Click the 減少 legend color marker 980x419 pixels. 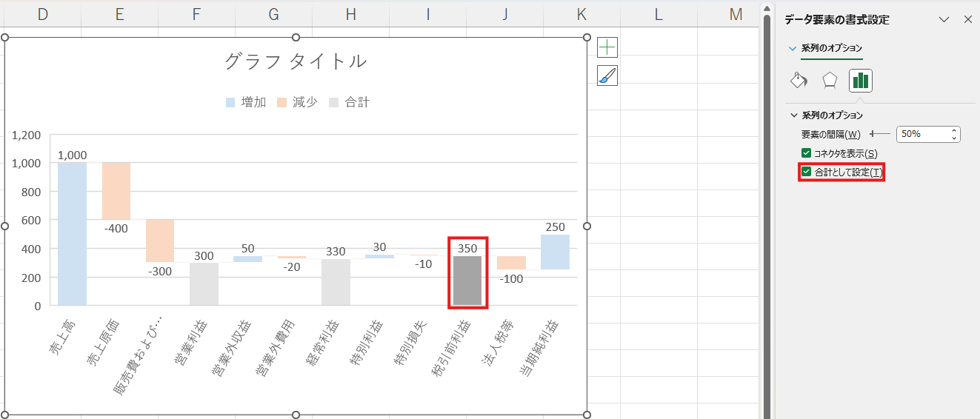282,103
